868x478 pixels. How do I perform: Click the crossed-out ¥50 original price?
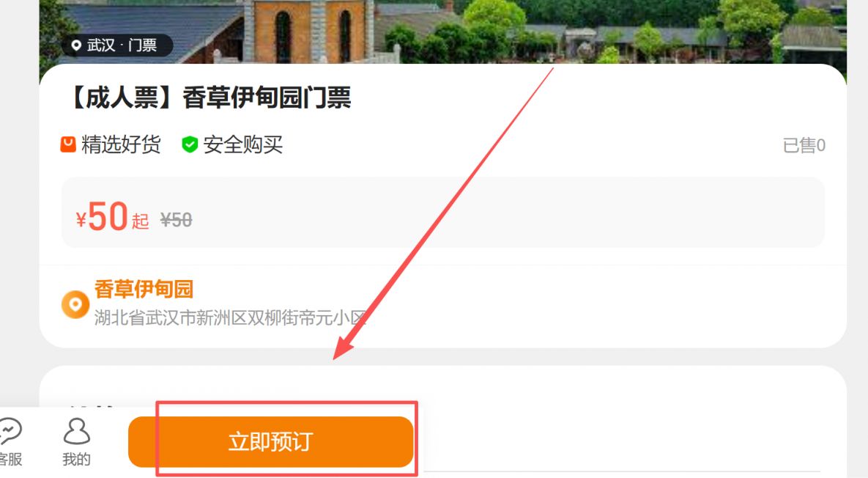coord(176,220)
